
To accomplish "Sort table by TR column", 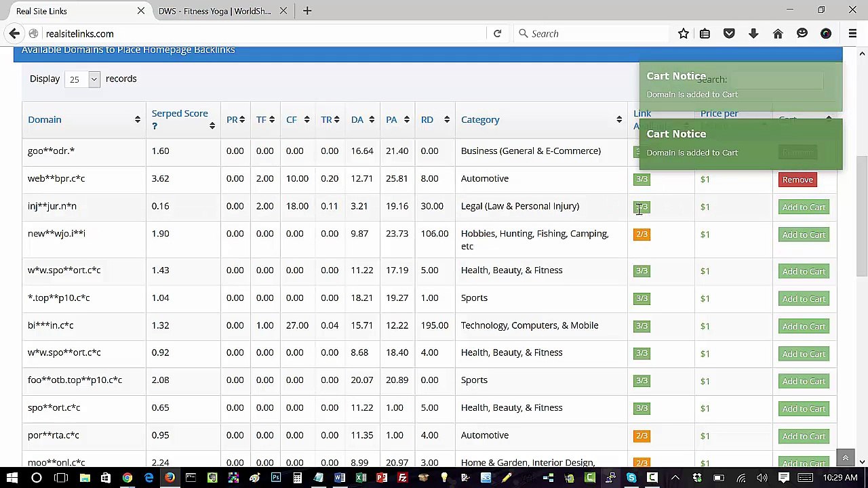I will 330,119.
